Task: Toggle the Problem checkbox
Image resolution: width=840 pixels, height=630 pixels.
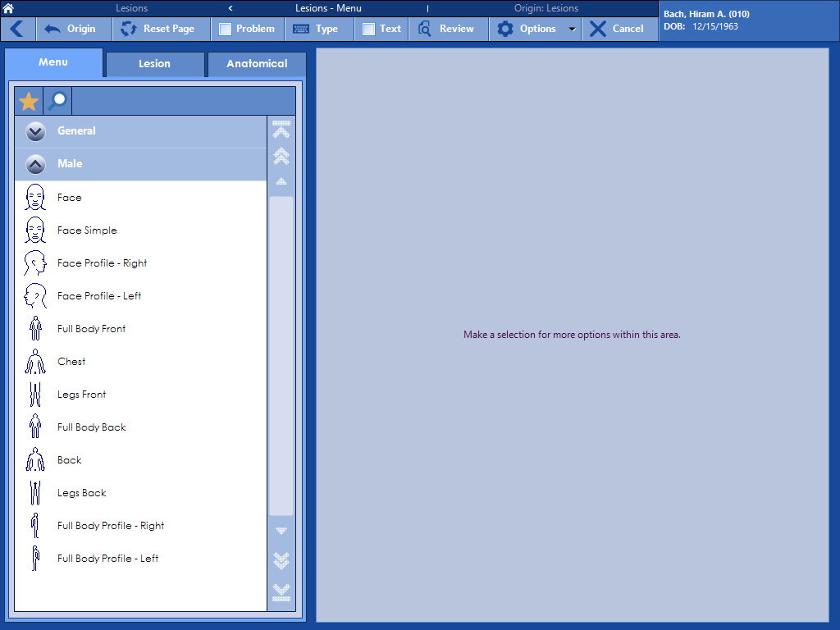Action: pos(226,29)
